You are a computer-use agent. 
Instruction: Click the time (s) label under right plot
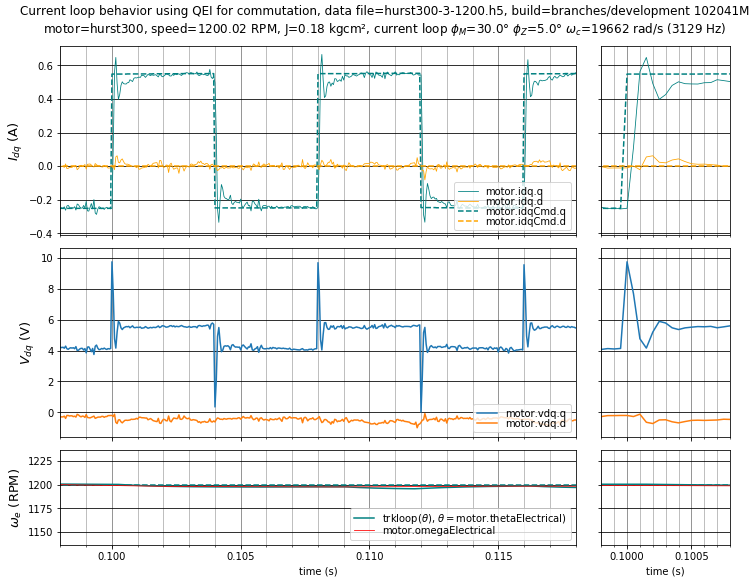665,571
